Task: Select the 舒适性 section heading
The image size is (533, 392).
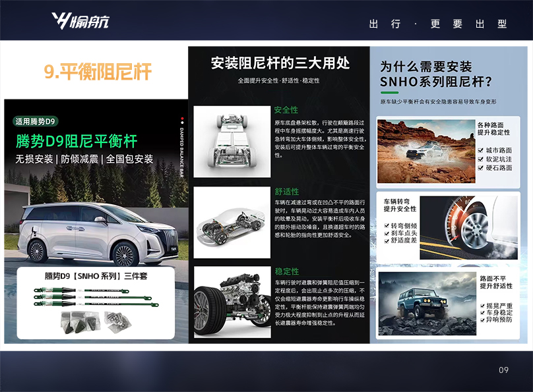Action: [286, 192]
